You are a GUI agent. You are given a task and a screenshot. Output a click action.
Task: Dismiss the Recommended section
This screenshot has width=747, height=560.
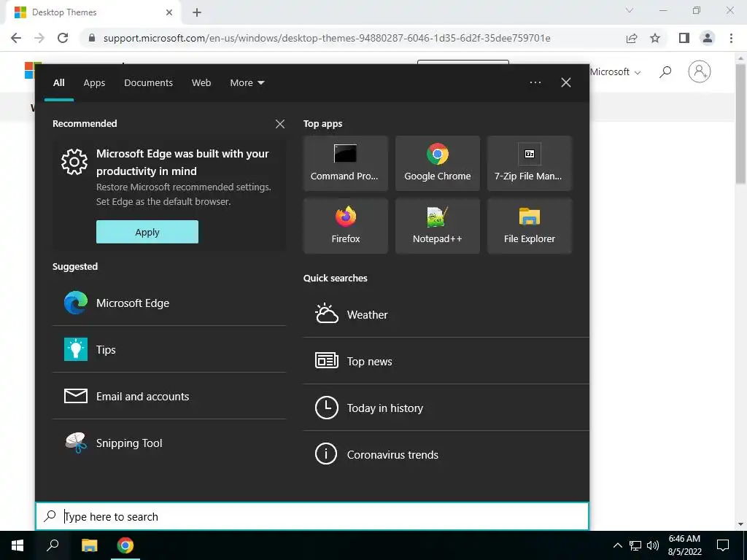tap(280, 124)
